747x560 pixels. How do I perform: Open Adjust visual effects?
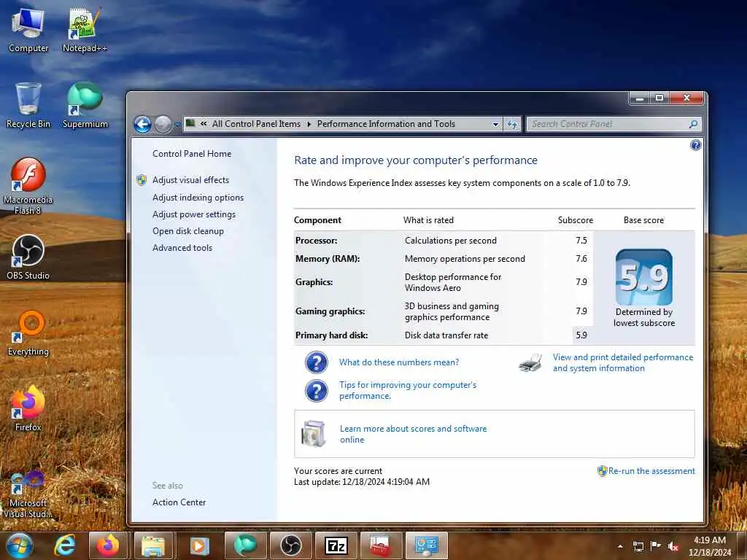click(190, 180)
